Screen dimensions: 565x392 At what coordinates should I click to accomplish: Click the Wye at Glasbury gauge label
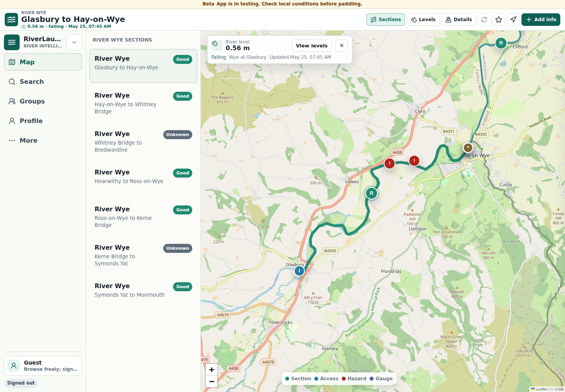coord(248,57)
